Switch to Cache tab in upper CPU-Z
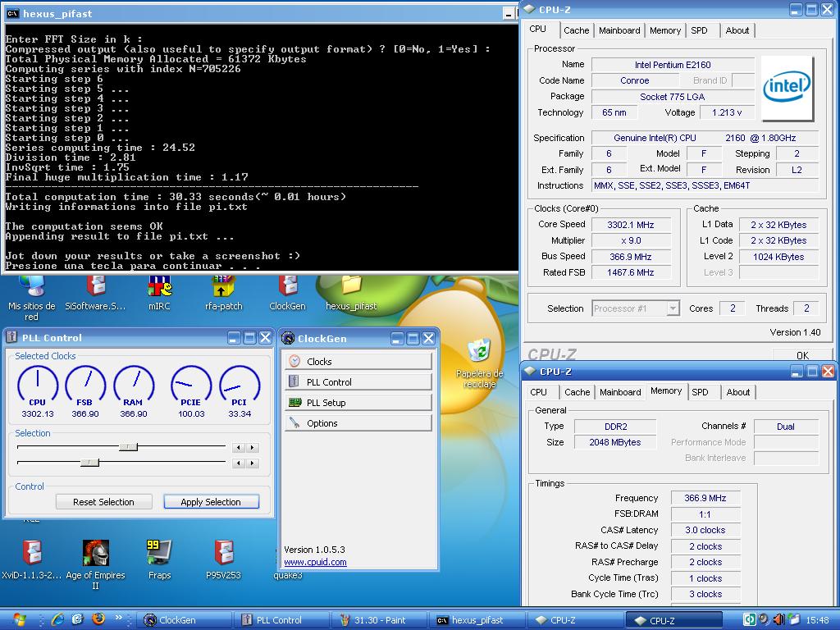Viewport: 840px width, 630px height. pos(577,30)
